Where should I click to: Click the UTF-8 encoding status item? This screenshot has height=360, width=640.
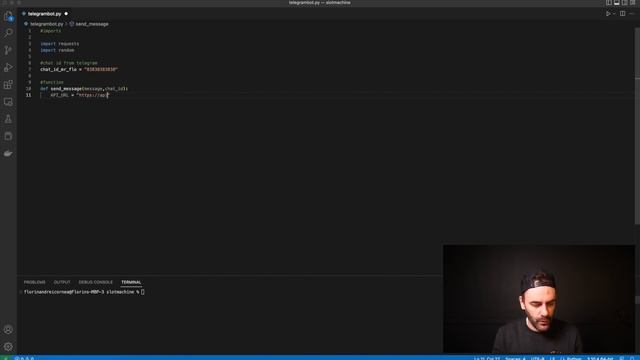[x=538, y=358]
